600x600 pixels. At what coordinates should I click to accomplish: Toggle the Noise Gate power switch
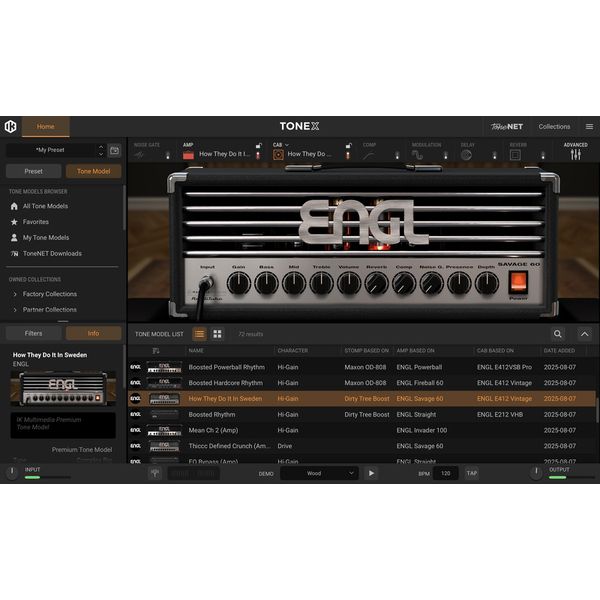coord(168,155)
